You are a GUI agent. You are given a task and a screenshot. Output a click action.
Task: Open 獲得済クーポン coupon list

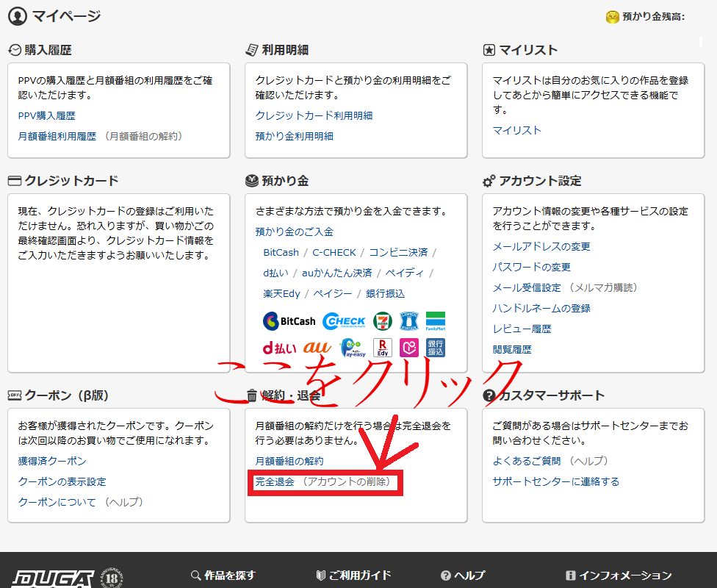coord(52,461)
